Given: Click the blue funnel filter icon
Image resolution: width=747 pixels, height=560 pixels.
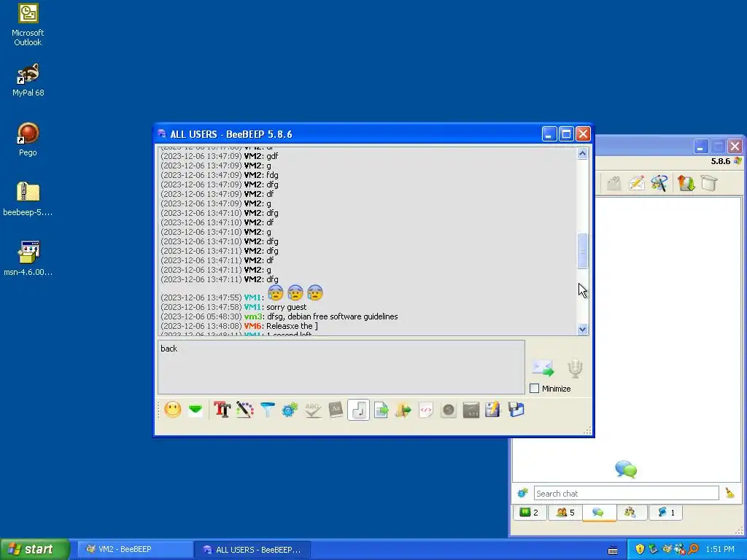Looking at the screenshot, I should (x=267, y=410).
